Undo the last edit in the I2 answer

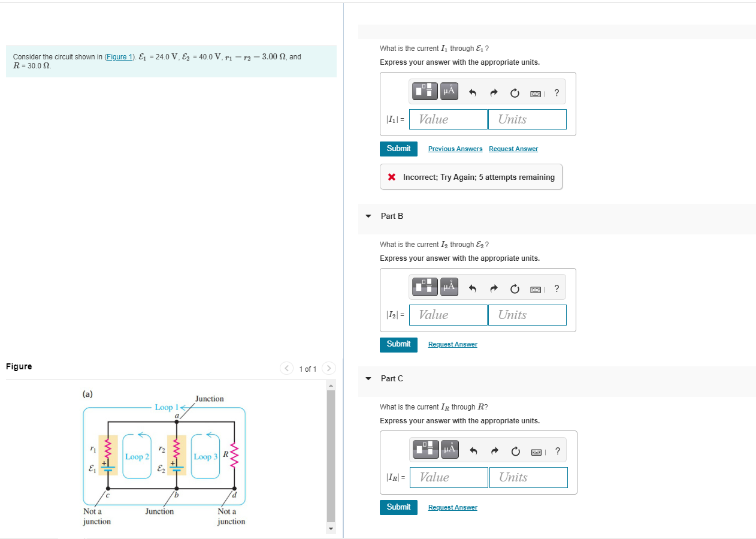[472, 289]
